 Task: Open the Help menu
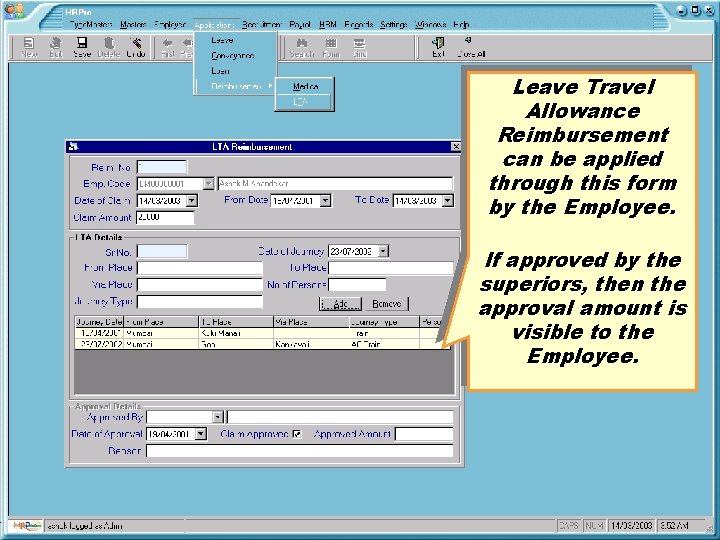pyautogui.click(x=461, y=25)
